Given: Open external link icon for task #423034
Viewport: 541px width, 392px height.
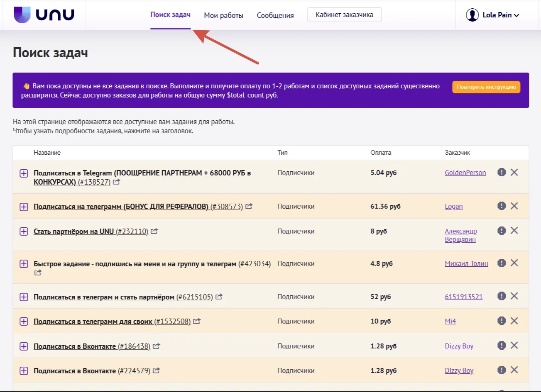Looking at the screenshot, I should tap(38, 273).
